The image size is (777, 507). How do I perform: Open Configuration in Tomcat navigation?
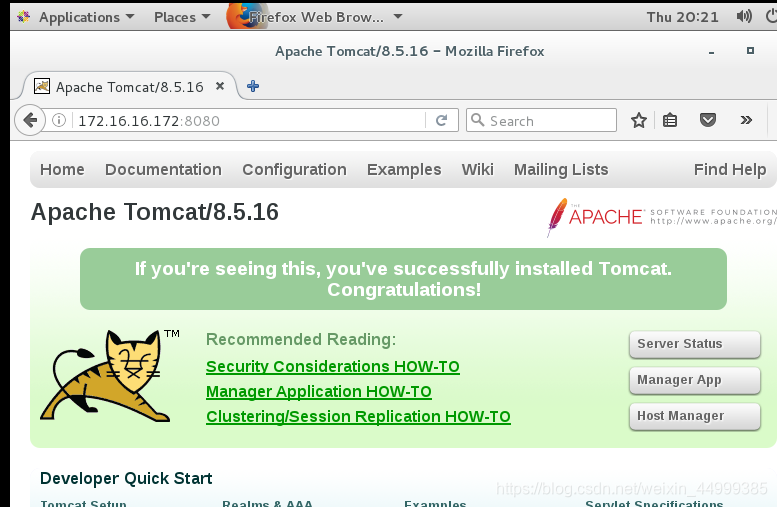coord(294,169)
